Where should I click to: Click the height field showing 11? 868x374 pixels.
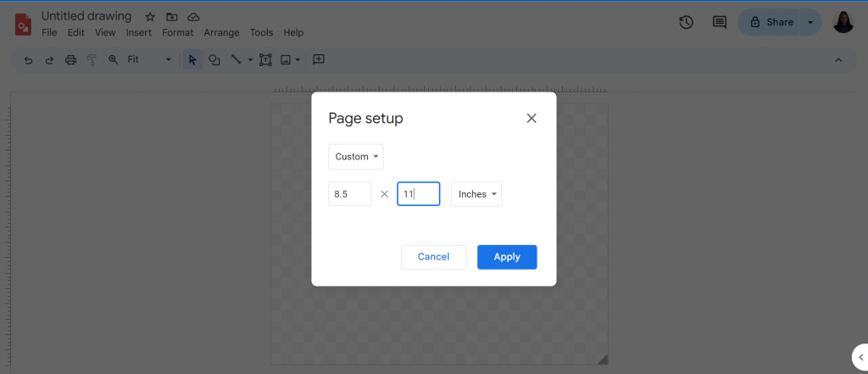tap(419, 194)
